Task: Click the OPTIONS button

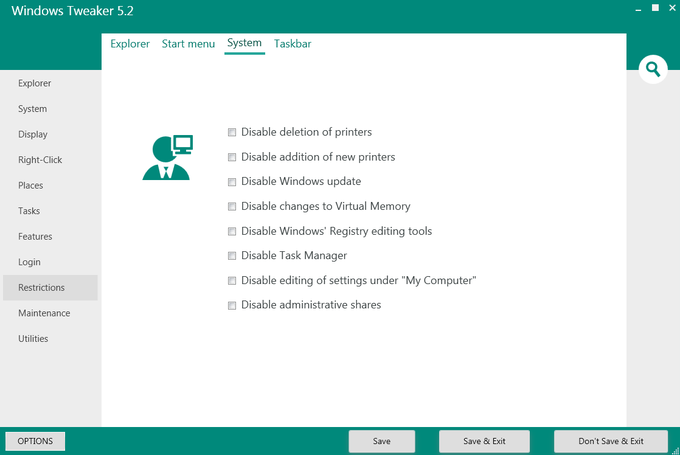Action: [x=35, y=441]
